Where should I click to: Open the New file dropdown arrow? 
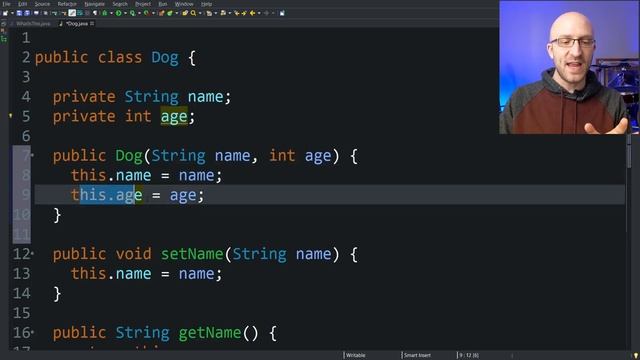[12, 13]
